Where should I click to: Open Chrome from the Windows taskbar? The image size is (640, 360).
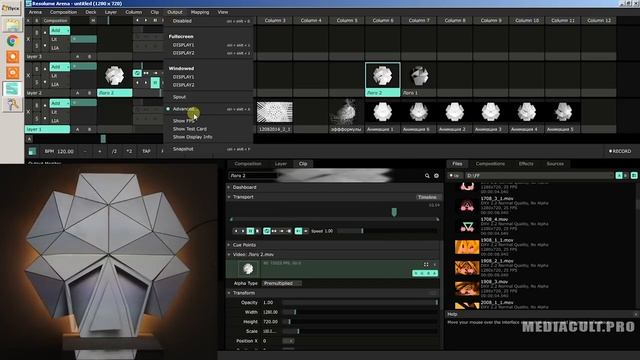point(12,40)
